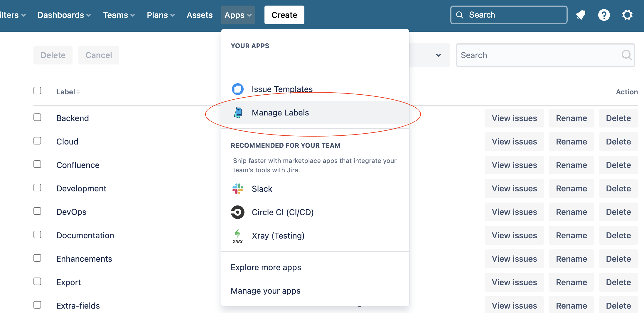644x313 pixels.
Task: Expand the Plans dropdown
Action: pyautogui.click(x=161, y=15)
